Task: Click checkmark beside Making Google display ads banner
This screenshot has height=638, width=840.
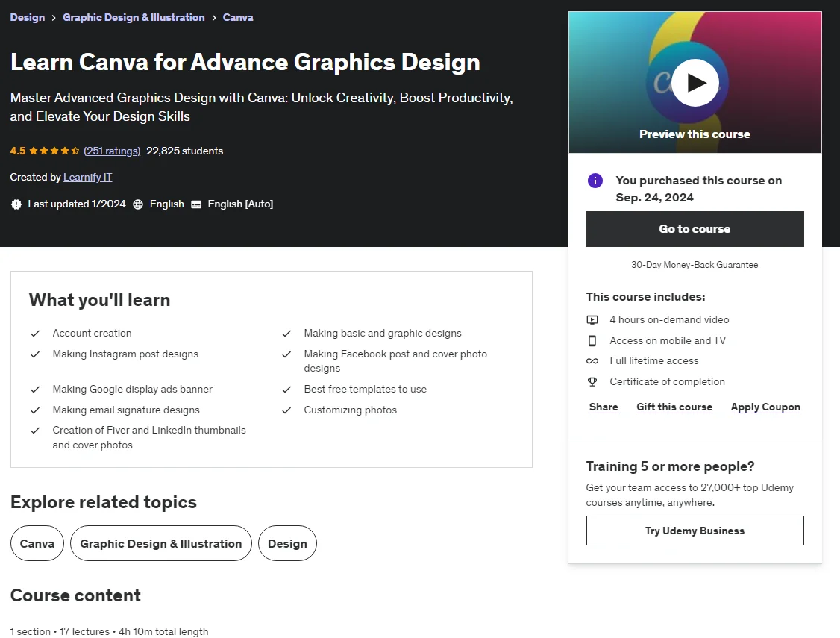Action: 35,390
